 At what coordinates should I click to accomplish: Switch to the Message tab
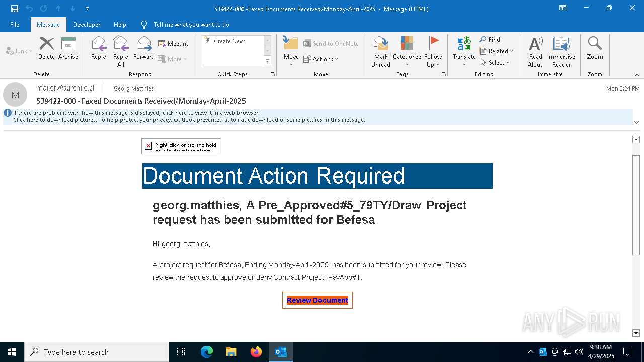[x=48, y=24]
